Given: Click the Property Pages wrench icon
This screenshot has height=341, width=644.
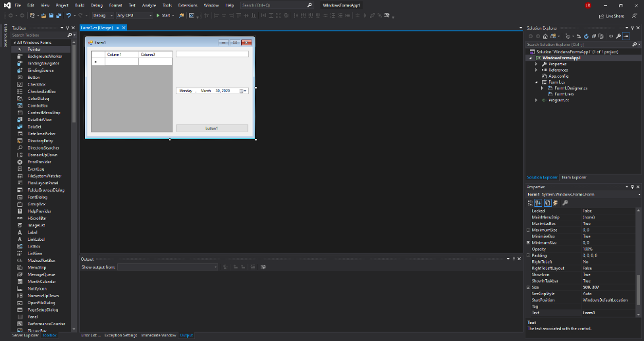Looking at the screenshot, I should [x=565, y=203].
